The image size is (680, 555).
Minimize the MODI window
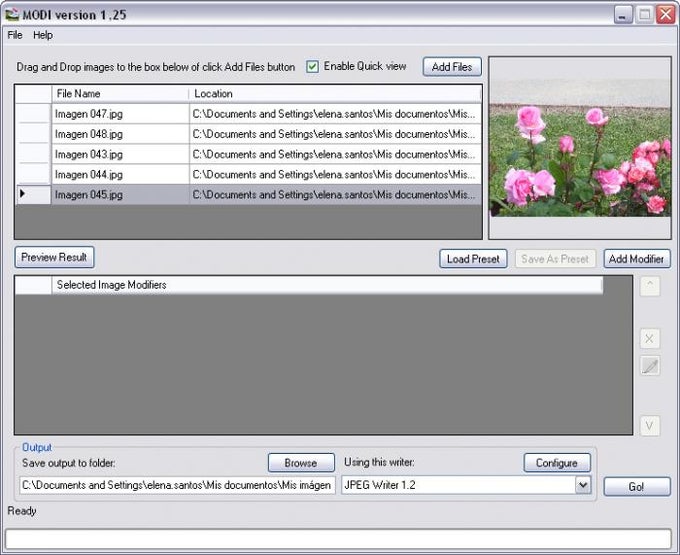624,15
